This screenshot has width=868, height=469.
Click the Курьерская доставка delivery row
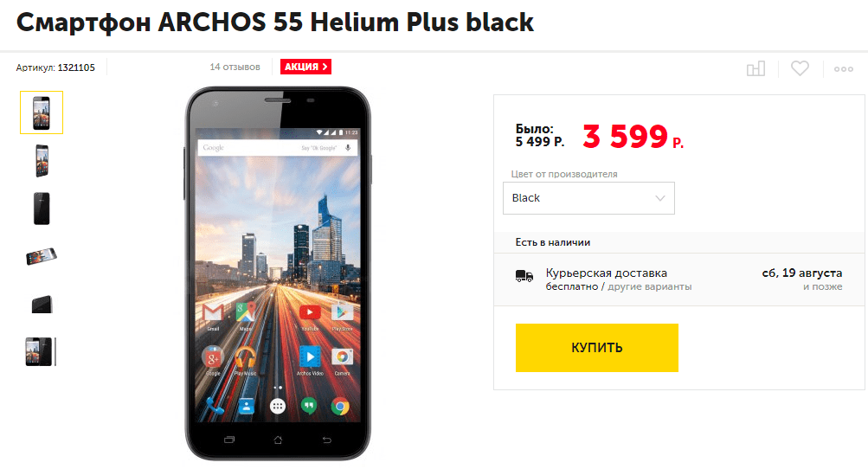click(679, 279)
